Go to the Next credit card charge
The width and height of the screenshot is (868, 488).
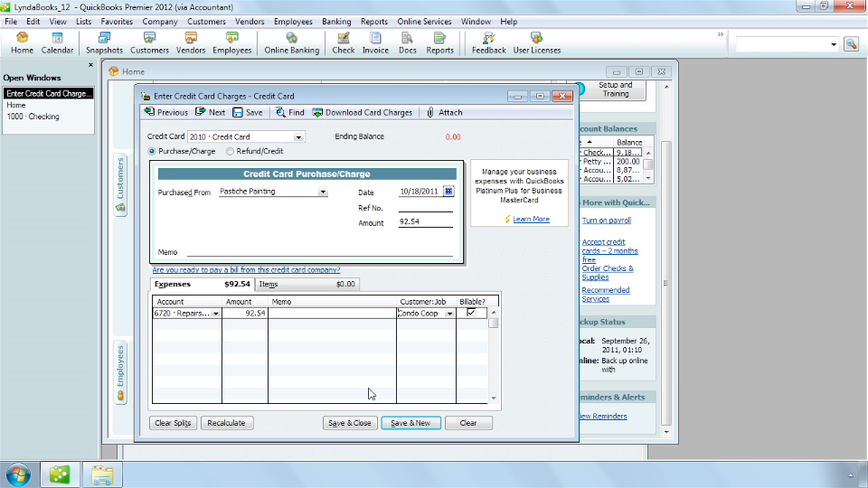tap(211, 112)
